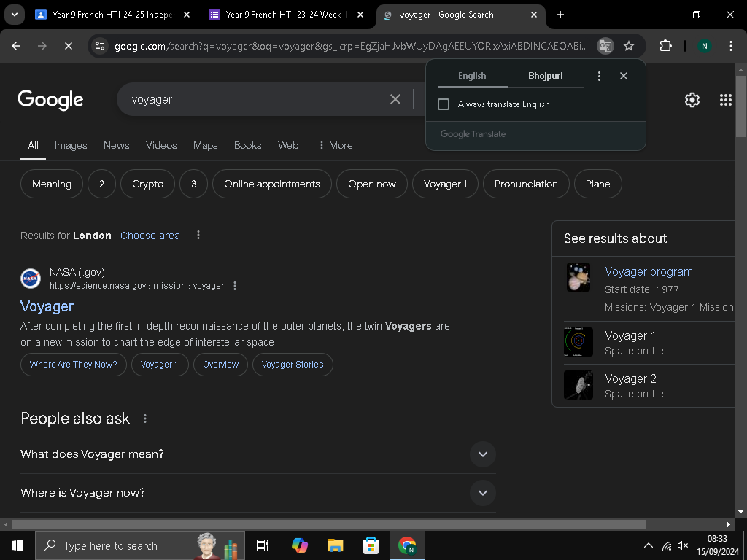Click the Voyager 1 space probe thumbnail

pyautogui.click(x=578, y=342)
